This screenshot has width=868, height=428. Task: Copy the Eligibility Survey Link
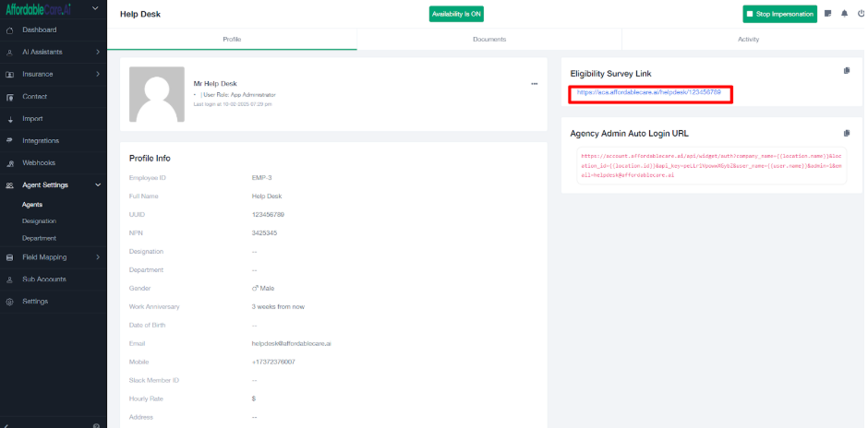[846, 71]
